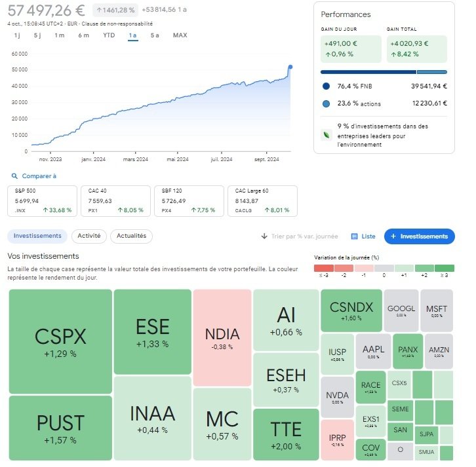Click the dark blue FNB legend dot

point(326,86)
